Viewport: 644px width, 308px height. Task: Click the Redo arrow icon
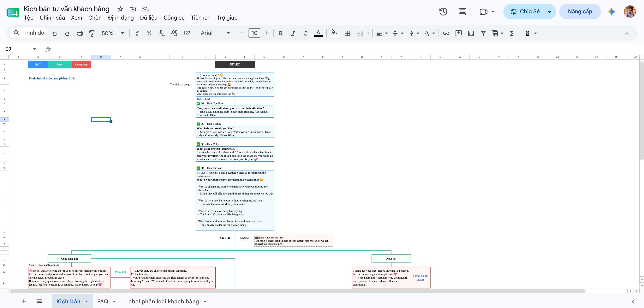click(67, 33)
